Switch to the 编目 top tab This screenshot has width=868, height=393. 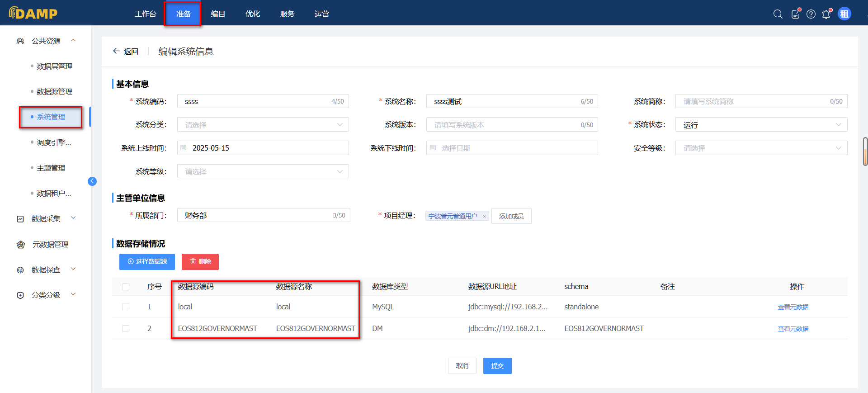coord(218,14)
